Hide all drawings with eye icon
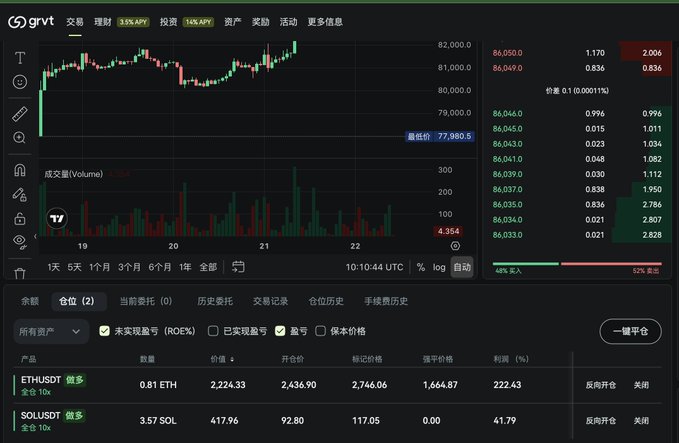This screenshot has height=443, width=679. (x=20, y=242)
